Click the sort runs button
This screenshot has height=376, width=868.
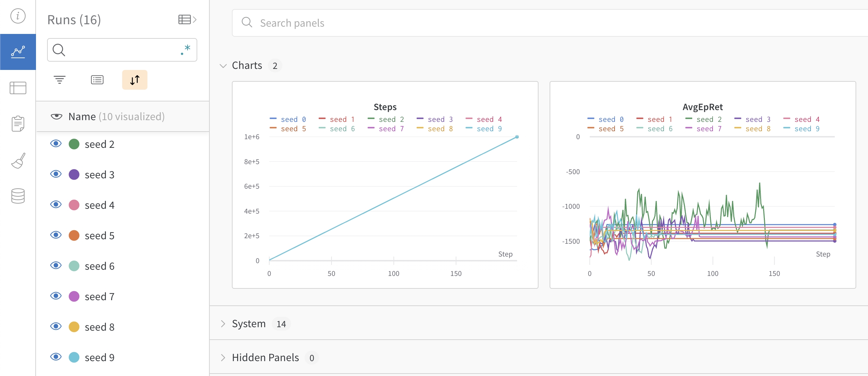point(135,80)
